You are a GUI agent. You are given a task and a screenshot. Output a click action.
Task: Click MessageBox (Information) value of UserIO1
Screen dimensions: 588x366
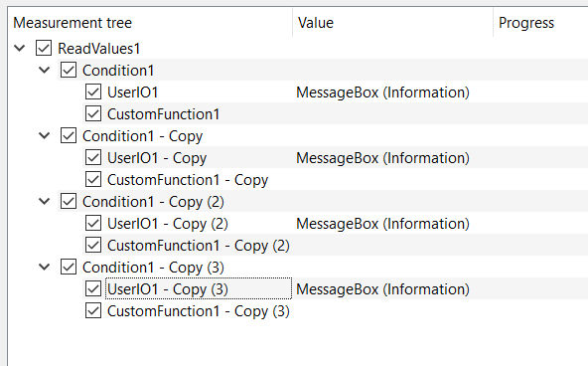[x=382, y=91]
